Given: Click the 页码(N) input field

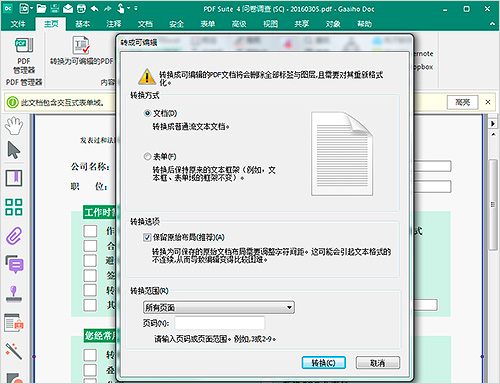Looking at the screenshot, I should [x=220, y=323].
